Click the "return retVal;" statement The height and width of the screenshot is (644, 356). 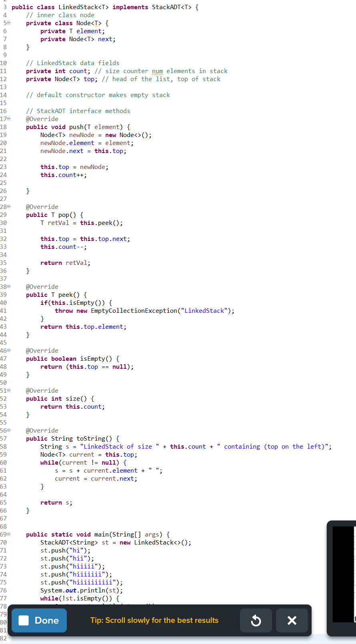[x=65, y=263]
